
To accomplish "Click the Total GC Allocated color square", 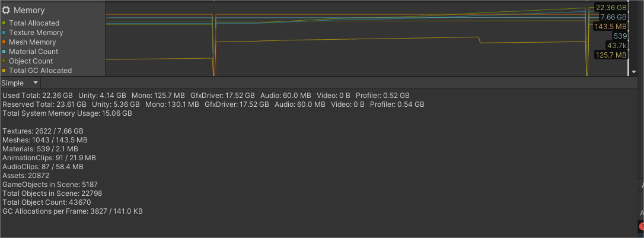I will [5, 71].
